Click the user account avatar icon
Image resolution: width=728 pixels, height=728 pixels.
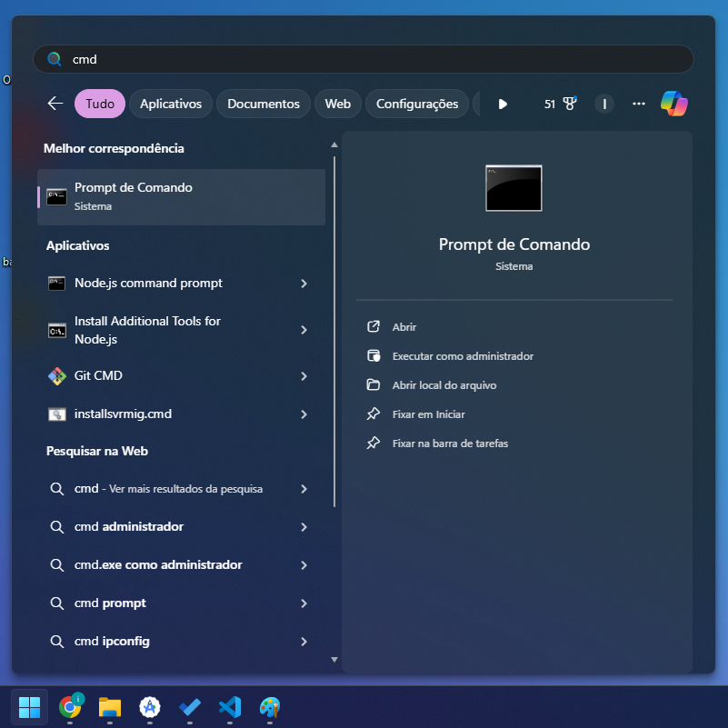tap(604, 104)
